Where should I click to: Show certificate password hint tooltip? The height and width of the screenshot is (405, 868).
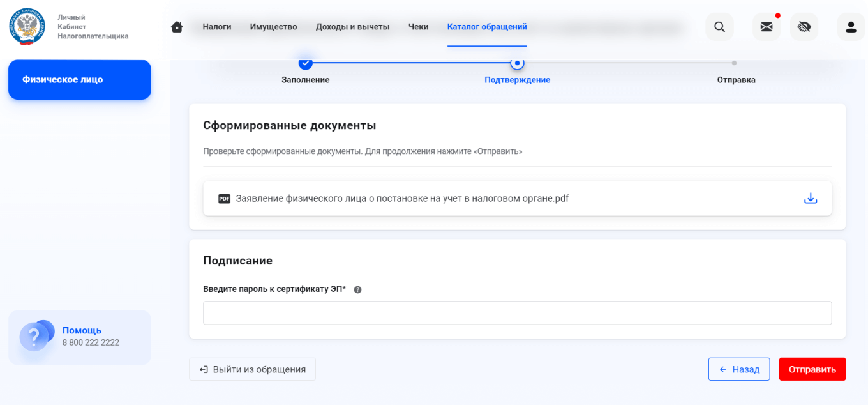(x=357, y=289)
